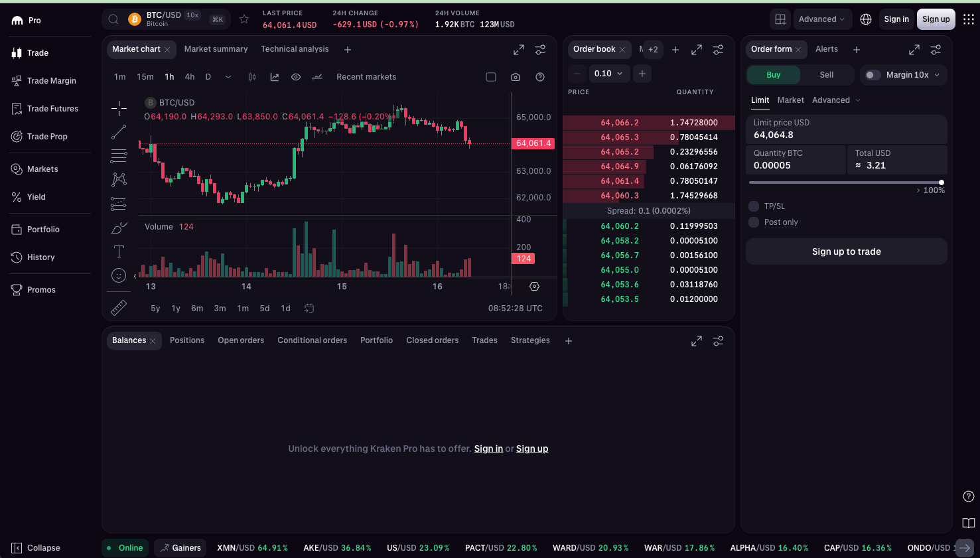The image size is (980, 558).
Task: Open the Alerts tab
Action: point(827,49)
